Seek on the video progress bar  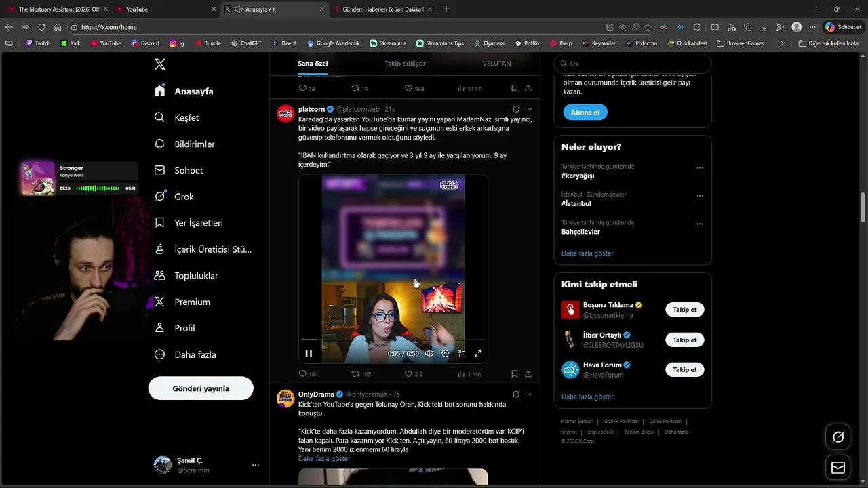click(x=393, y=340)
